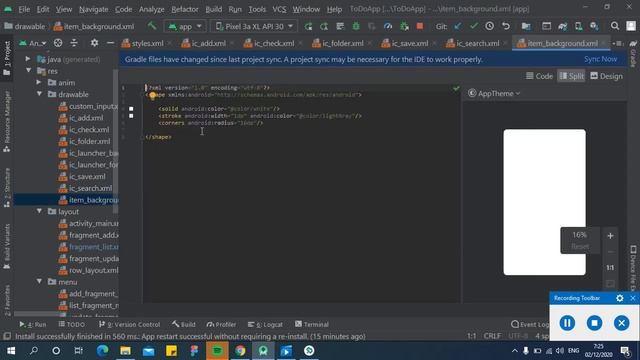
Task: Hide the Project panel with the minus icon
Action: click(110, 43)
